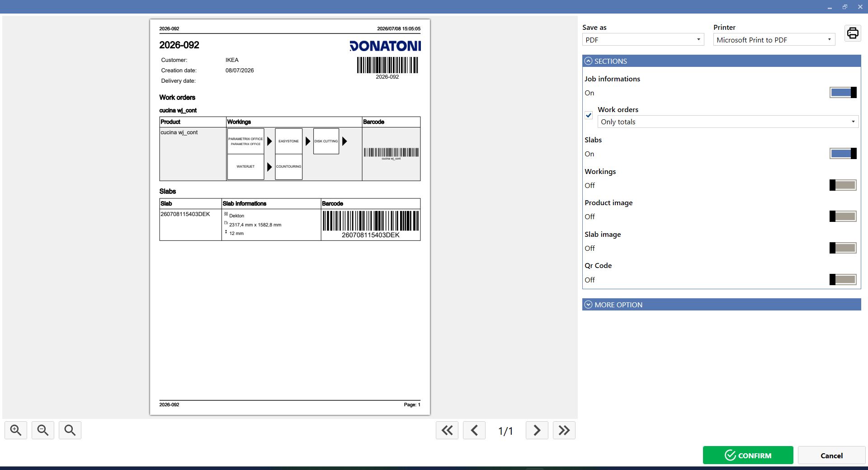Screen dimensions: 868x470
Task: Turn on the Qr Code toggle
Action: [x=843, y=280]
